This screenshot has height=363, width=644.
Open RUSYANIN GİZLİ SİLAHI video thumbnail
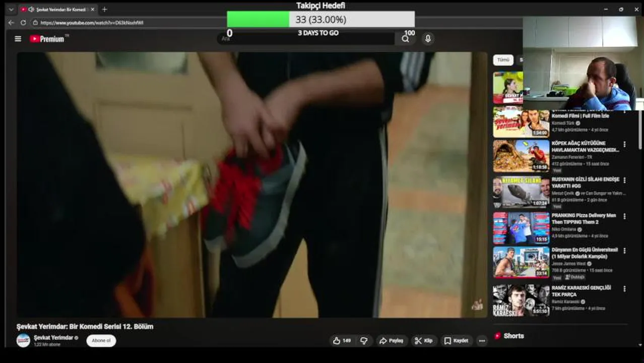pyautogui.click(x=521, y=192)
